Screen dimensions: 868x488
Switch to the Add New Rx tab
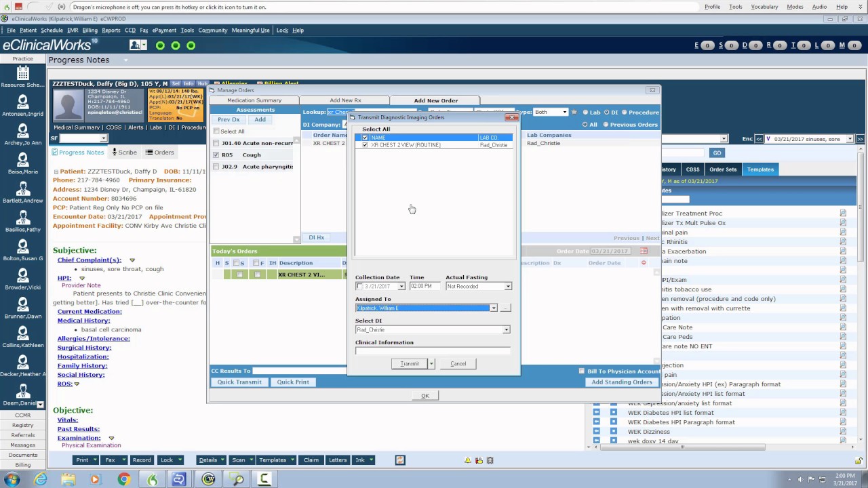(345, 100)
